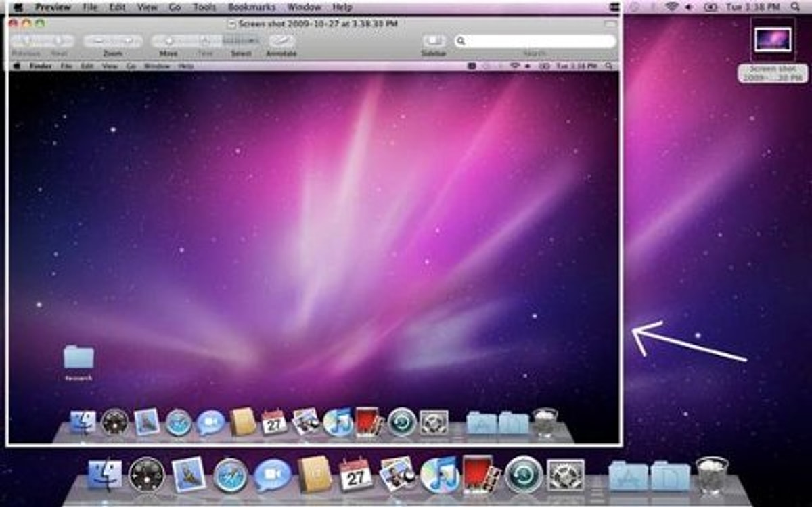Click inside the Preview search field

click(538, 41)
